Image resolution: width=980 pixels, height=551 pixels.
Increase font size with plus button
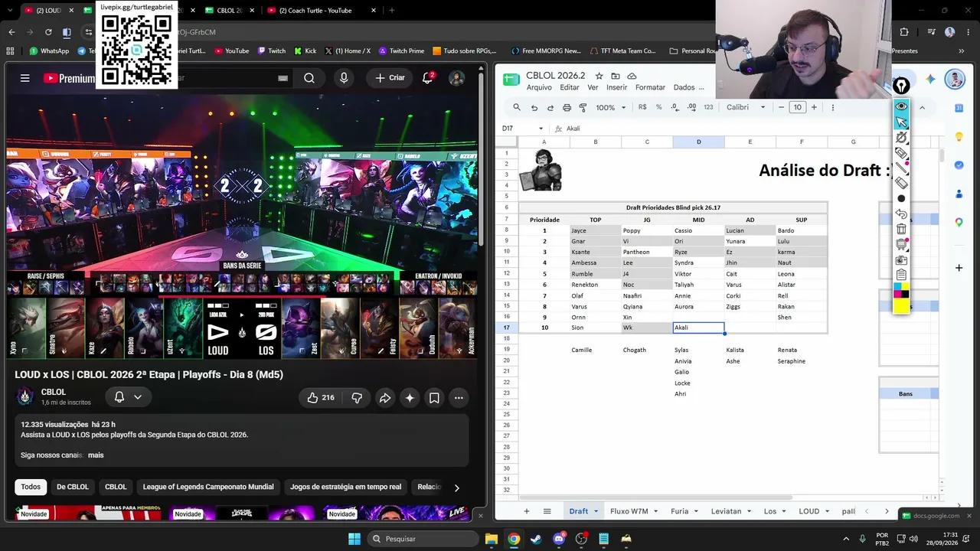click(814, 107)
